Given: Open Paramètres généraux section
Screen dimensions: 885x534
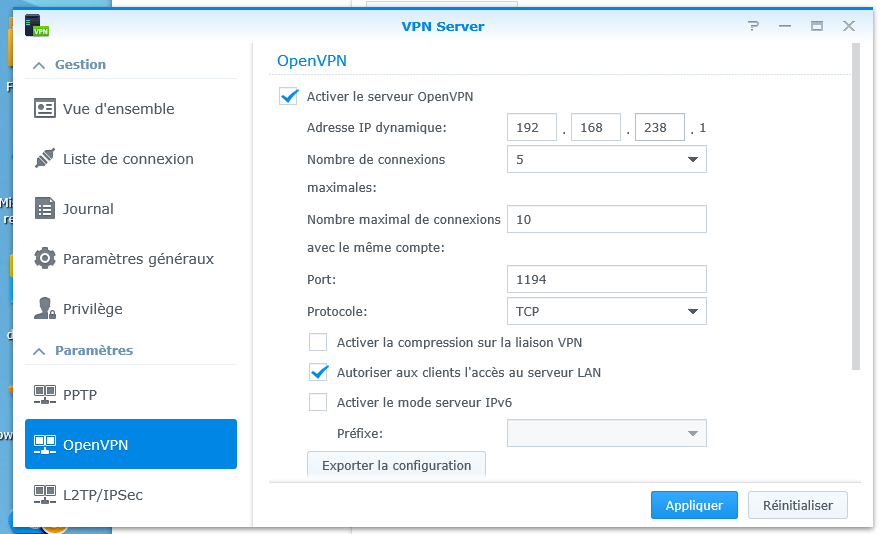Looking at the screenshot, I should pyautogui.click(x=131, y=259).
